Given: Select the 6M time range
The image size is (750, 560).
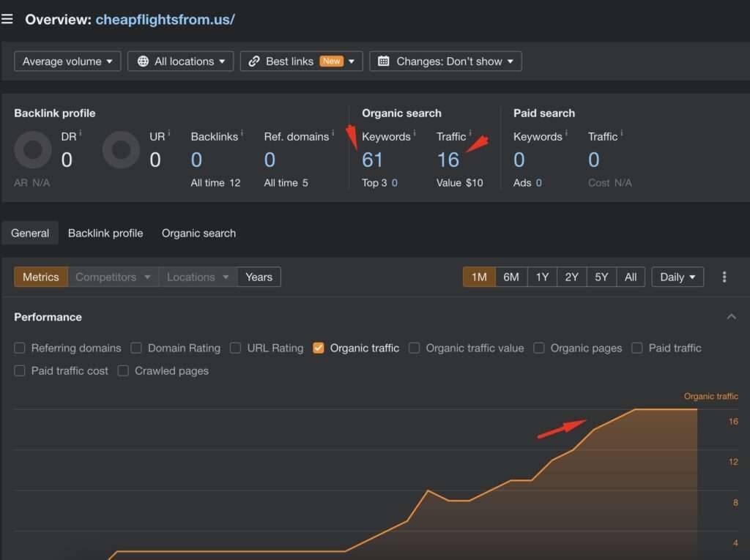Looking at the screenshot, I should click(510, 277).
